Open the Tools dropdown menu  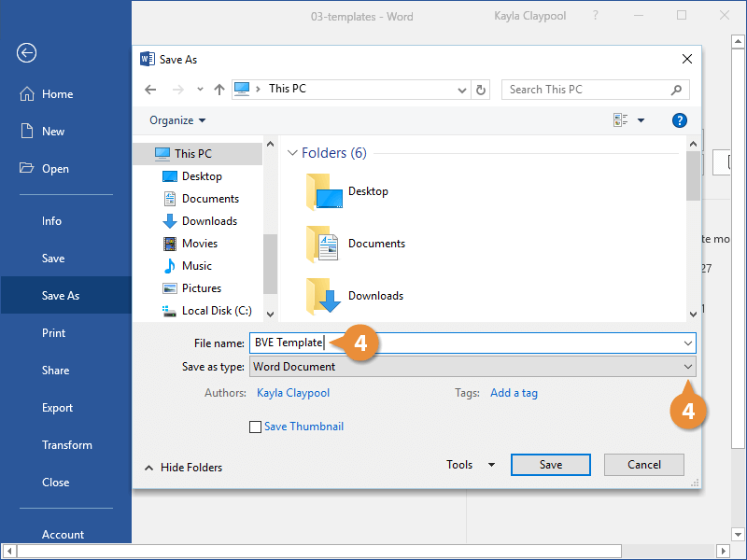pos(471,465)
